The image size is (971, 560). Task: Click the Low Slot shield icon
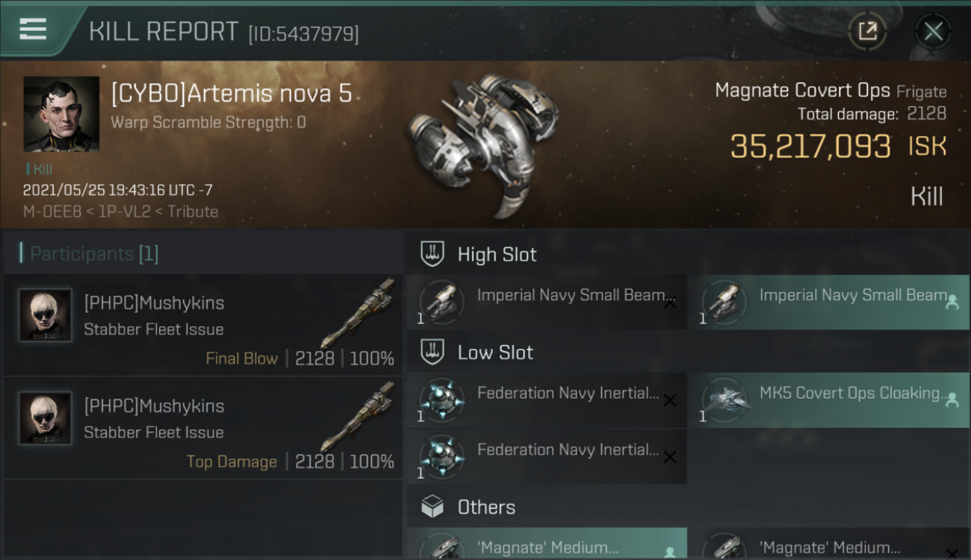click(x=432, y=352)
